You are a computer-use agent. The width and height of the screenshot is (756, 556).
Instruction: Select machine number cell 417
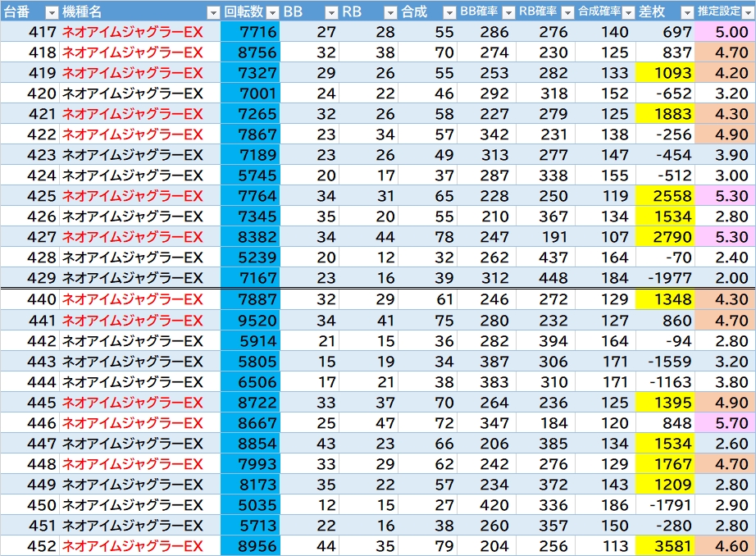tap(30, 32)
